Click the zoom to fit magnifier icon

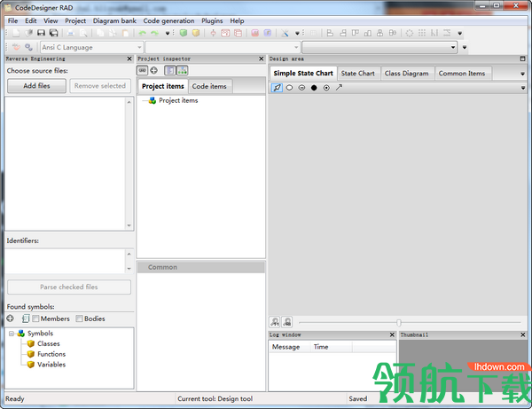pyautogui.click(x=287, y=321)
